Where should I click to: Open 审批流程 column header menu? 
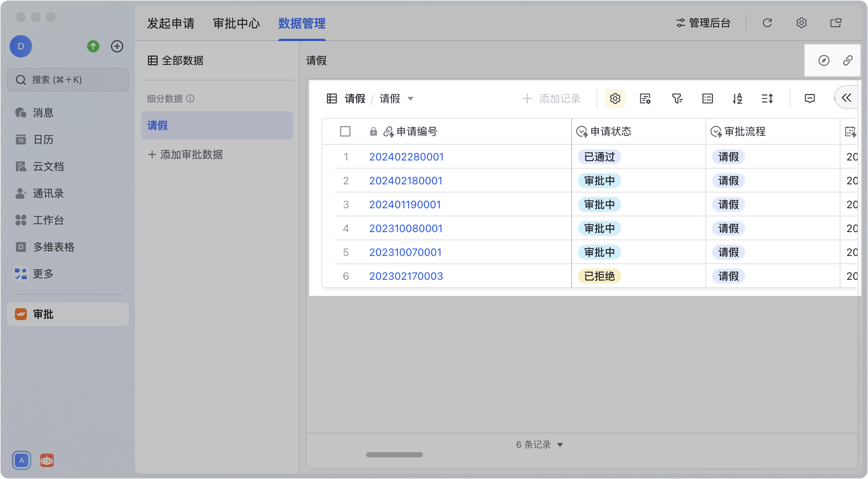773,131
